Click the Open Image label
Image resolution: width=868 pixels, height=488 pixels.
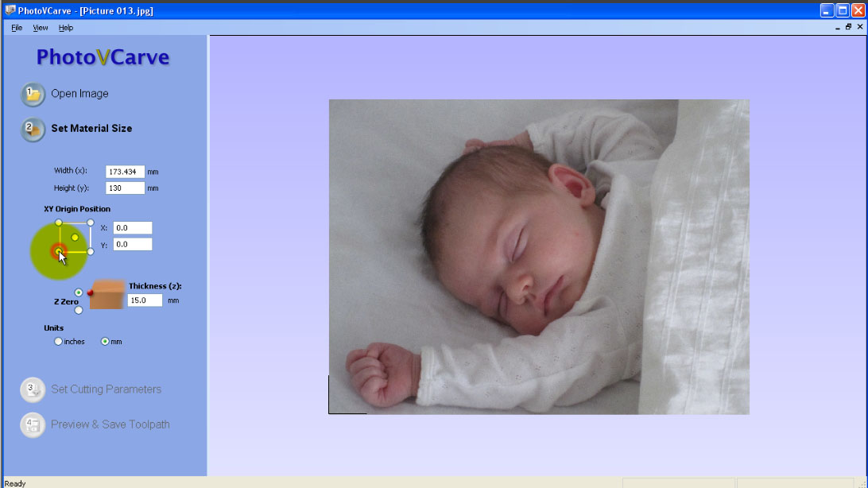pos(79,94)
